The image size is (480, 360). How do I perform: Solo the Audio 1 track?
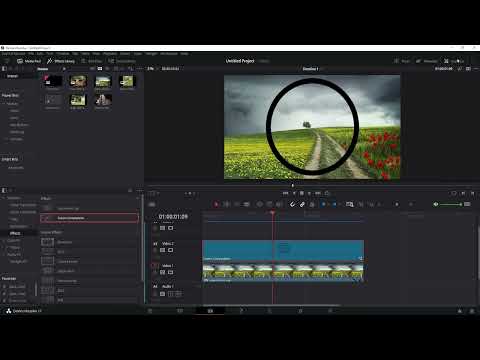171,294
